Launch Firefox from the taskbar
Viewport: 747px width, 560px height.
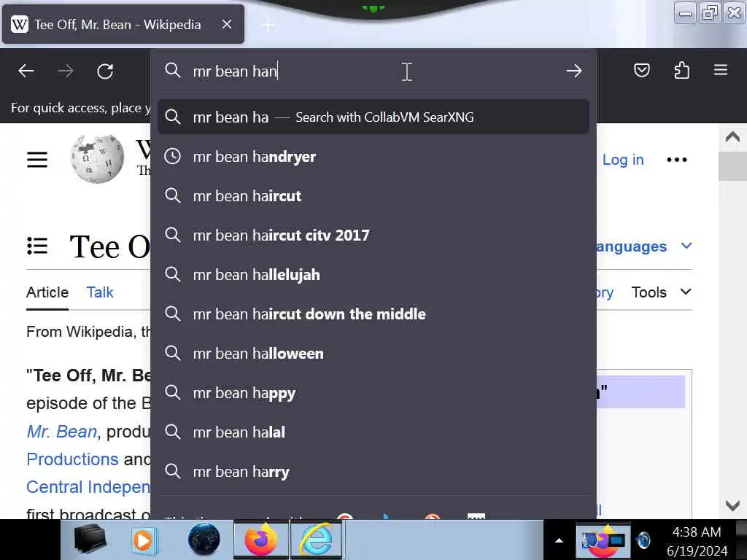point(261,540)
